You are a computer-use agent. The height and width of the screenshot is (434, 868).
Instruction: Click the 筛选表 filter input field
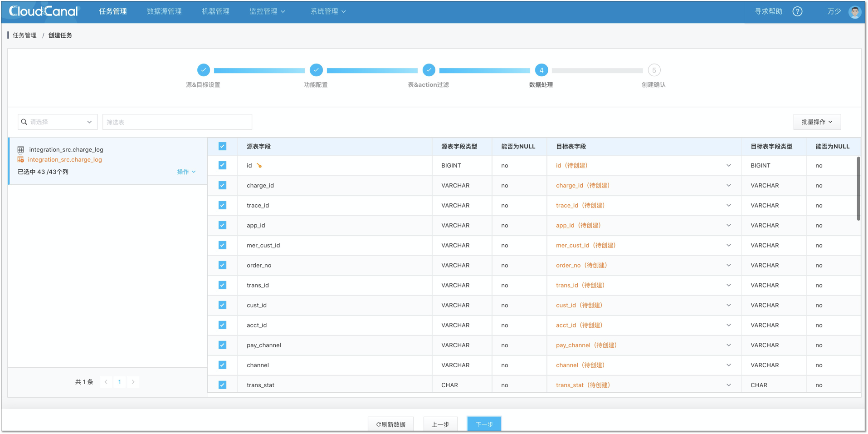177,122
